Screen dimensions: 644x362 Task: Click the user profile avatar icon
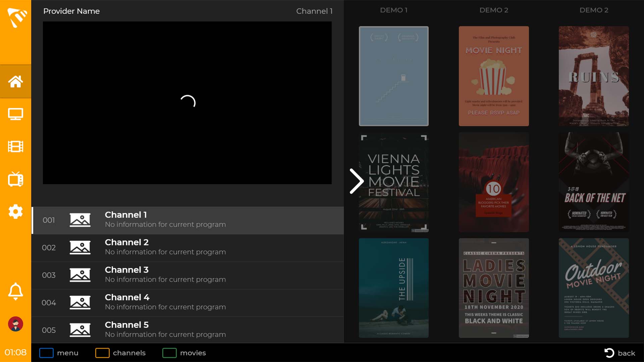15,323
